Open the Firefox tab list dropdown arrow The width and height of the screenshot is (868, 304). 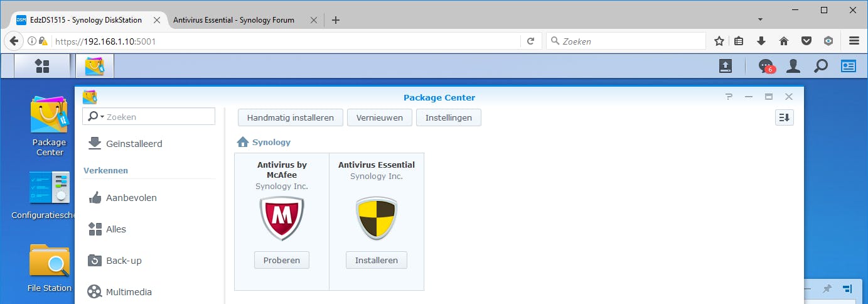click(x=760, y=19)
